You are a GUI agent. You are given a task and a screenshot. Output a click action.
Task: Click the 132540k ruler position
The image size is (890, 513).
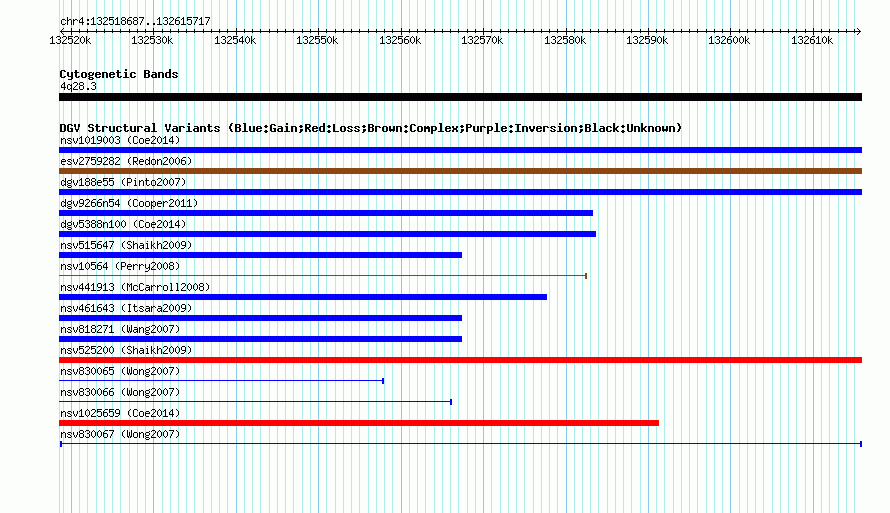(235, 40)
